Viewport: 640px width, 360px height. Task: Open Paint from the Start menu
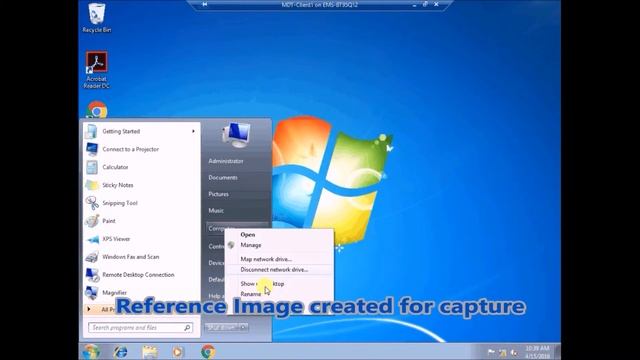(141, 221)
